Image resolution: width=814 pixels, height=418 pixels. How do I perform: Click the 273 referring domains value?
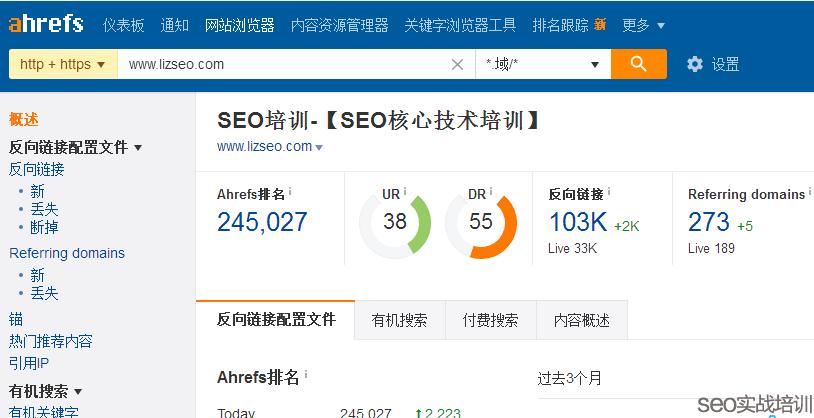709,222
